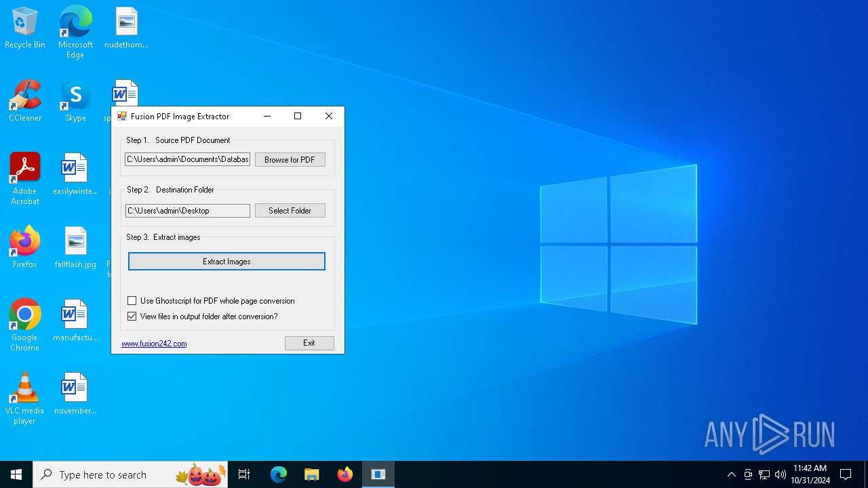The image size is (868, 488).
Task: Maximize the Fusion PDF Image Extractor window
Action: click(x=297, y=116)
